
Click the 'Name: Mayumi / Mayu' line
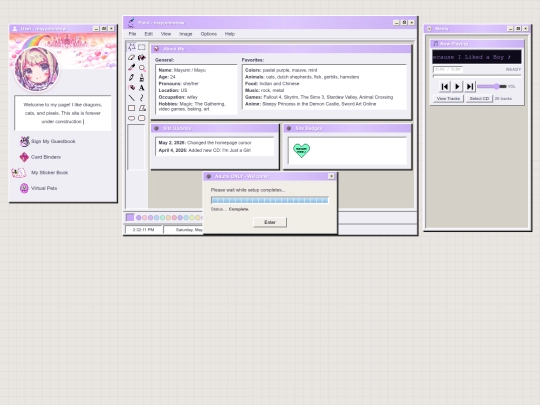[182, 70]
